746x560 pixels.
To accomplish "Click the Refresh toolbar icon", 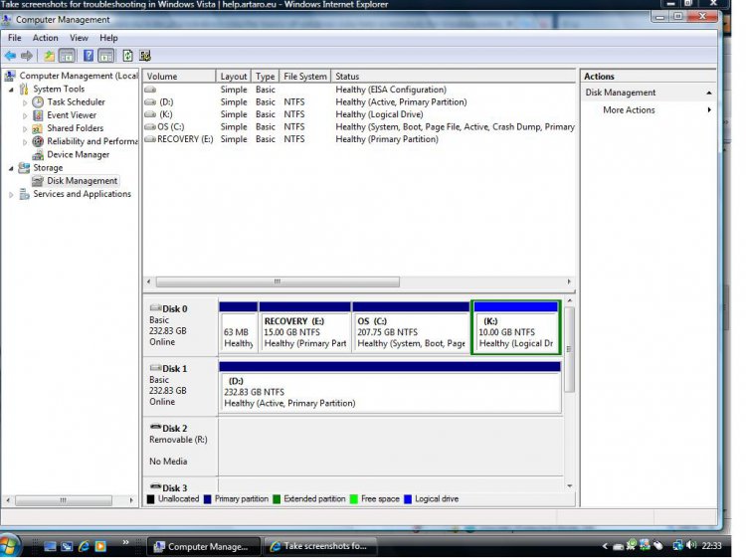I will click(128, 56).
